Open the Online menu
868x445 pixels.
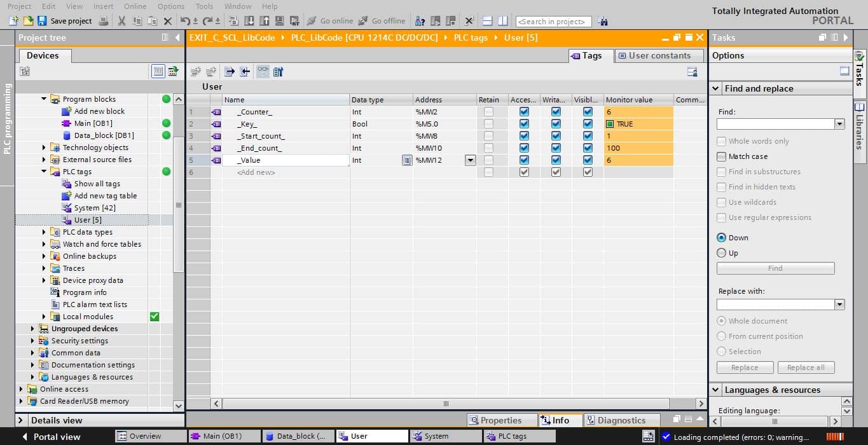click(135, 6)
